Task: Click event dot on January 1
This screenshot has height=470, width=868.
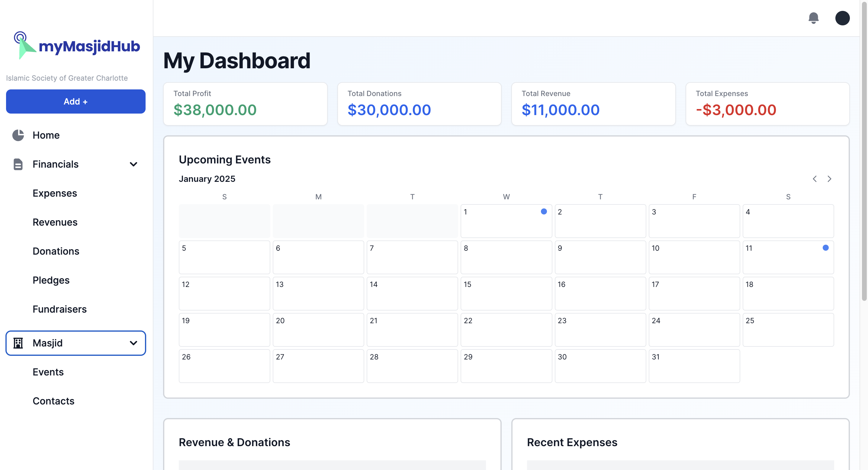Action: point(544,211)
